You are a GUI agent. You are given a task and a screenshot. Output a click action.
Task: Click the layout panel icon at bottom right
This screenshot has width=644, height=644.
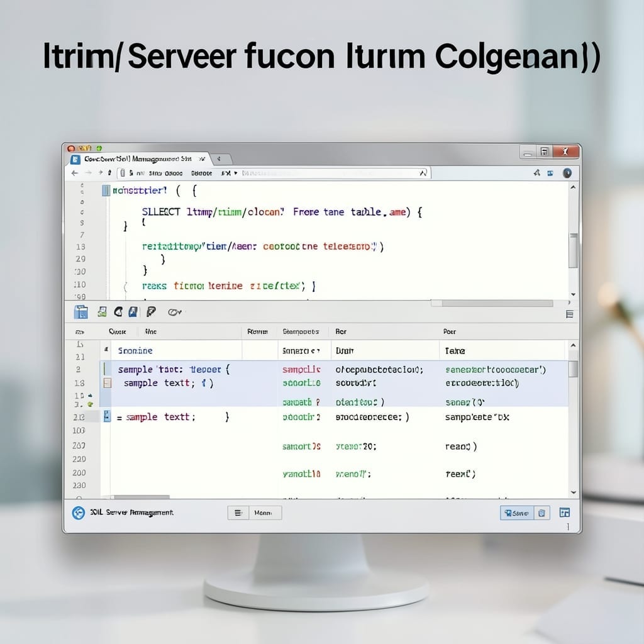(565, 512)
